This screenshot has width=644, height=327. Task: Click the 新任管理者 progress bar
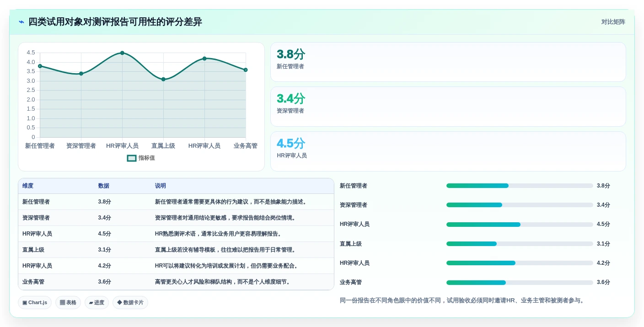coord(520,186)
